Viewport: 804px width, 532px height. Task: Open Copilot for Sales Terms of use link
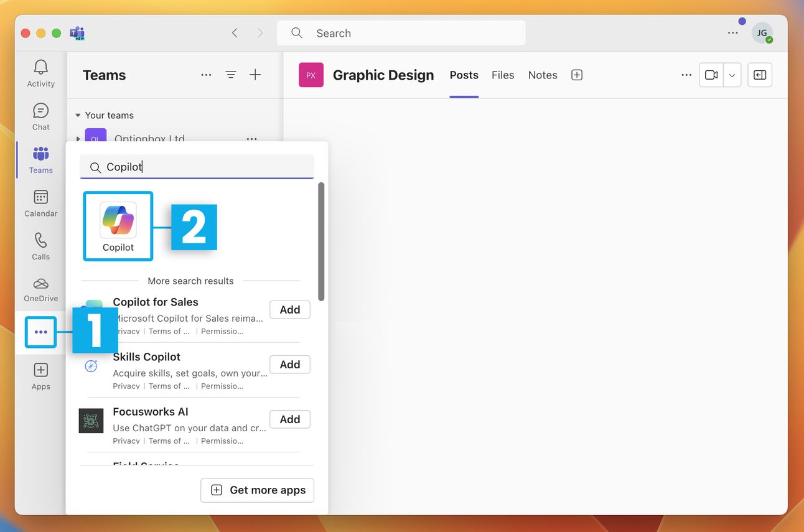click(169, 331)
